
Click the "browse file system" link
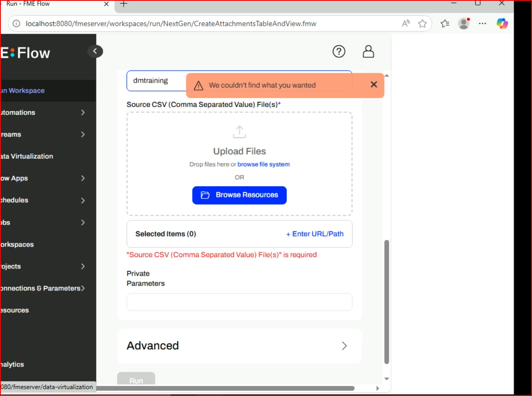pos(263,164)
